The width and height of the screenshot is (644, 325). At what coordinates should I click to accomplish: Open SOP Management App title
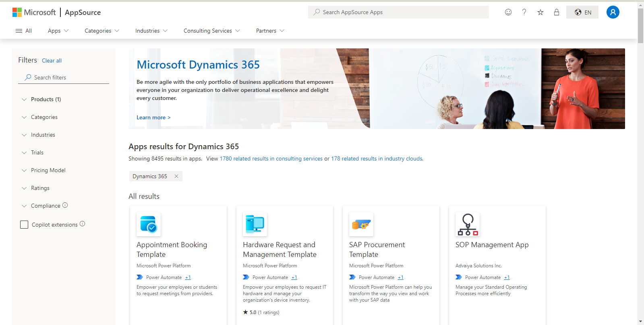[x=492, y=245]
